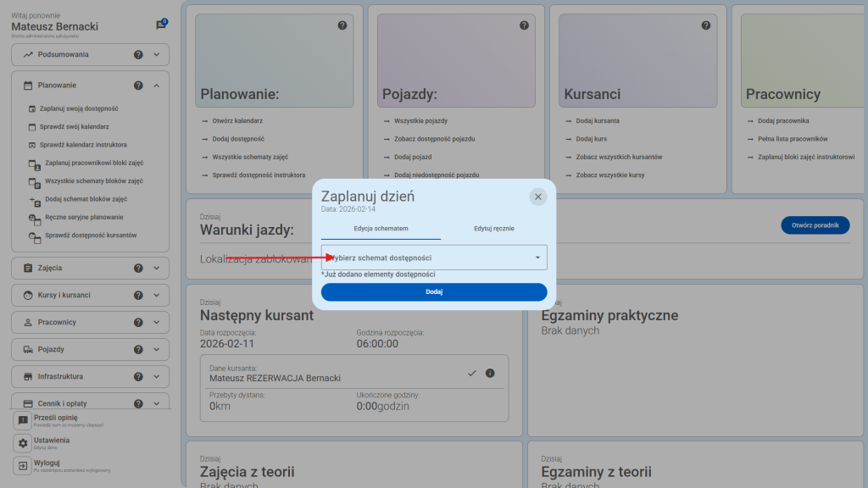The width and height of the screenshot is (868, 488).
Task: Click the building icon beside Infrastruktura
Action: click(29, 376)
